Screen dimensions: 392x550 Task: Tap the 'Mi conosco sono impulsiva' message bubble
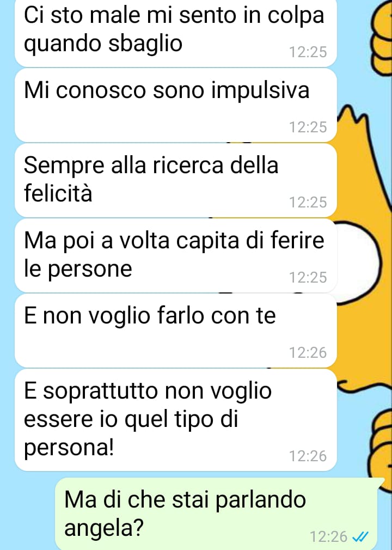click(x=176, y=105)
